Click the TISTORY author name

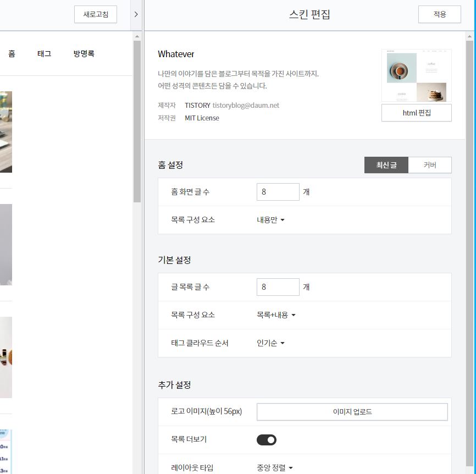click(197, 106)
